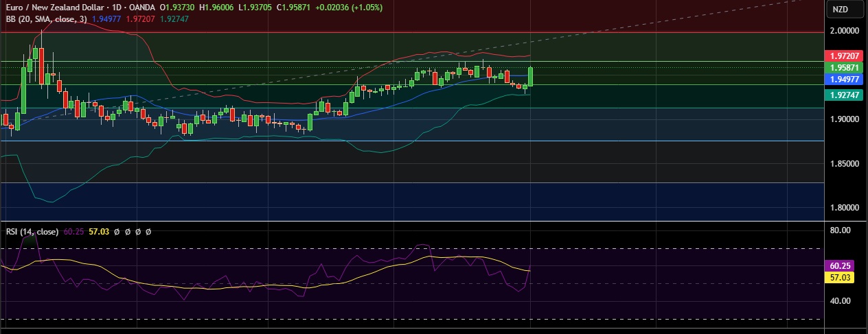Image resolution: width=868 pixels, height=334 pixels.
Task: Click the 40.00 RSI scale mark
Action: tap(841, 300)
